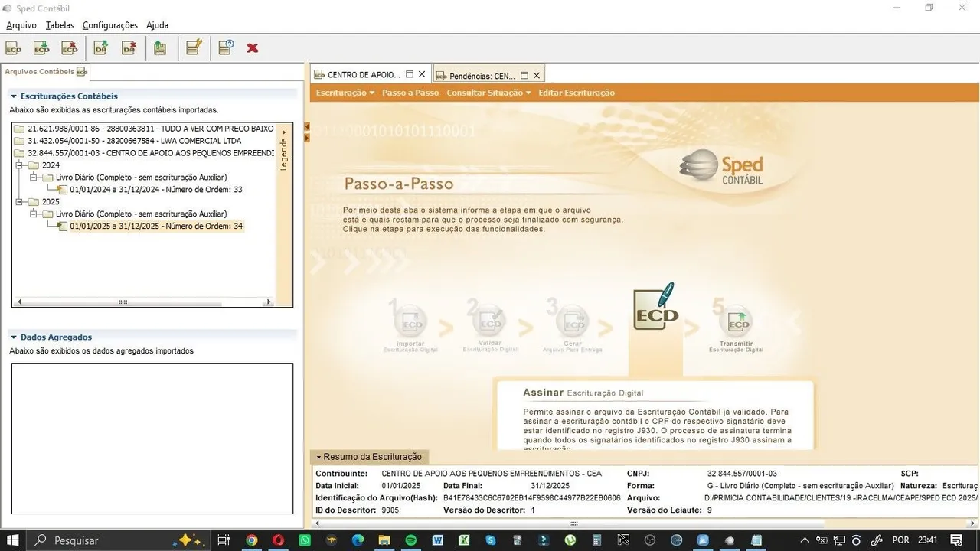Open the Tabelas menu
Image resolution: width=980 pixels, height=551 pixels.
coord(60,25)
